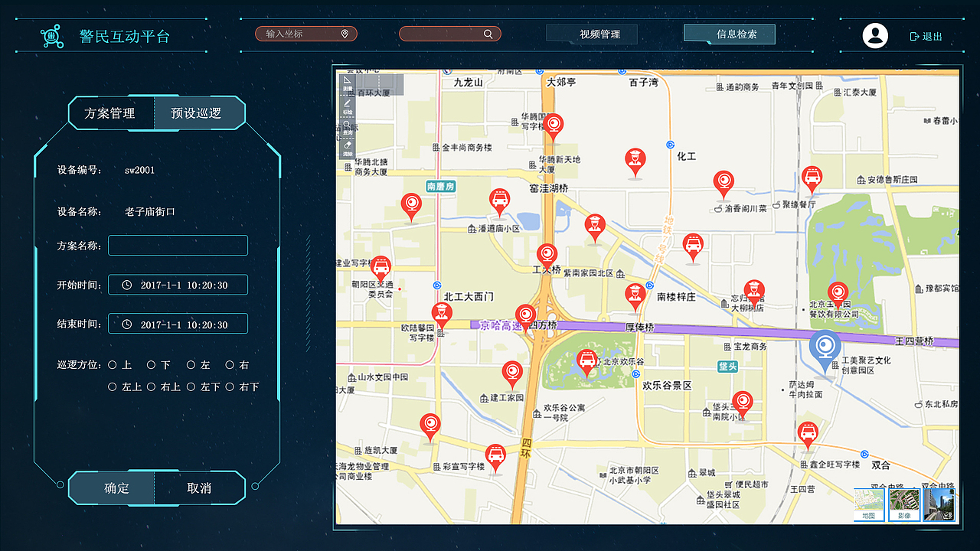The width and height of the screenshot is (980, 551).
Task: Click the bus marker near 彩宣写字楼
Action: click(x=496, y=457)
